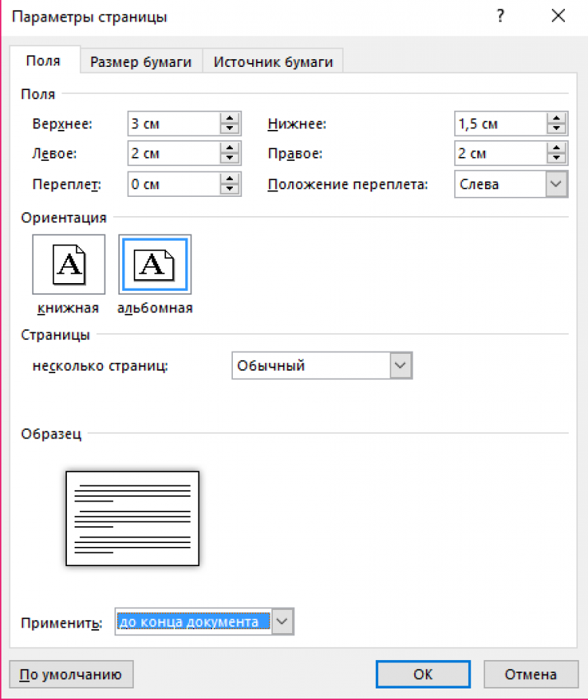Click the help question mark icon
The height and width of the screenshot is (700, 588).
[x=500, y=16]
